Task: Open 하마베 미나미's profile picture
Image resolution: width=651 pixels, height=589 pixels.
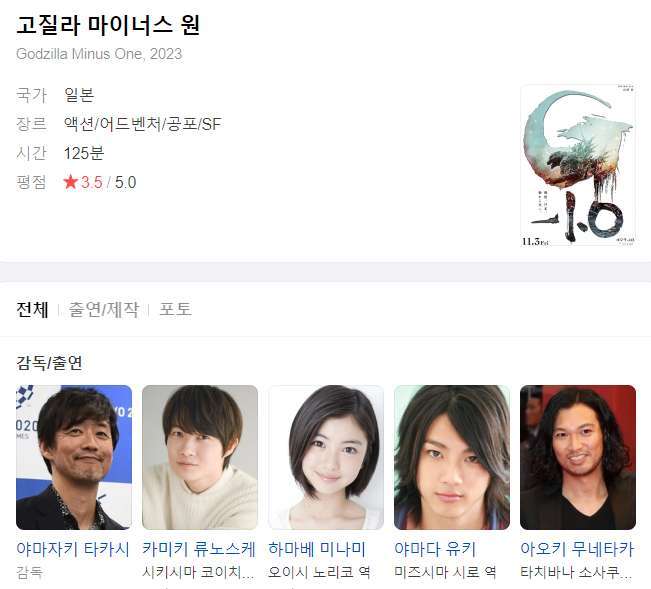Action: click(x=326, y=457)
